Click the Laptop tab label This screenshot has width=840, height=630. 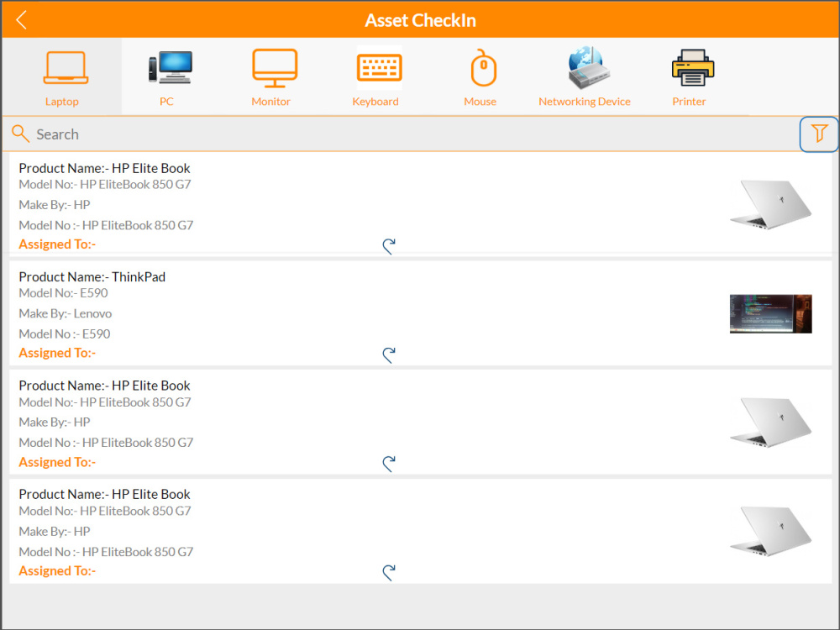coord(61,102)
